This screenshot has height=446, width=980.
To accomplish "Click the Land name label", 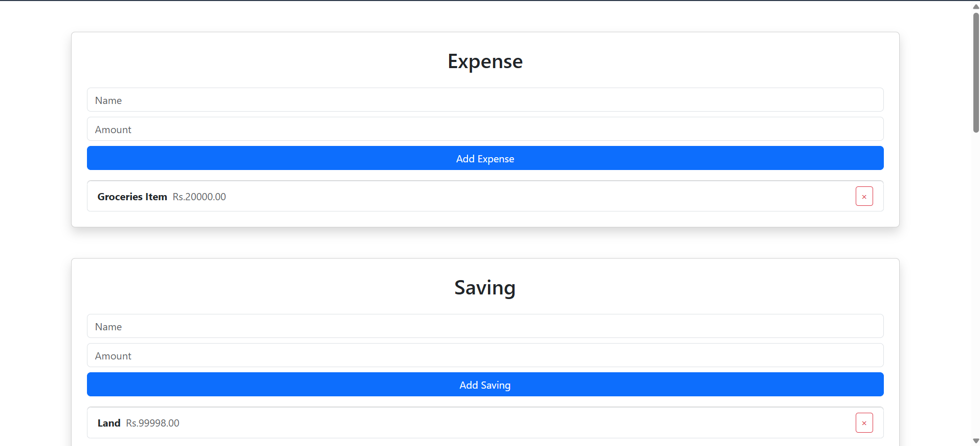I will (109, 423).
